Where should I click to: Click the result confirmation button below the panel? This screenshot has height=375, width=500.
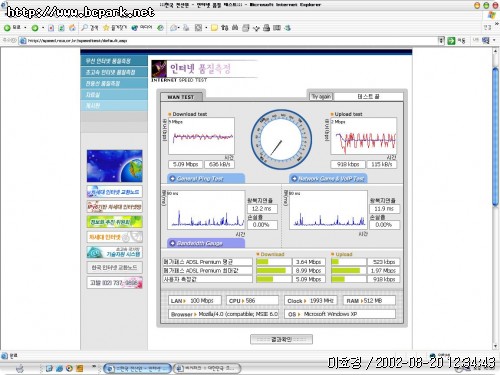281,339
